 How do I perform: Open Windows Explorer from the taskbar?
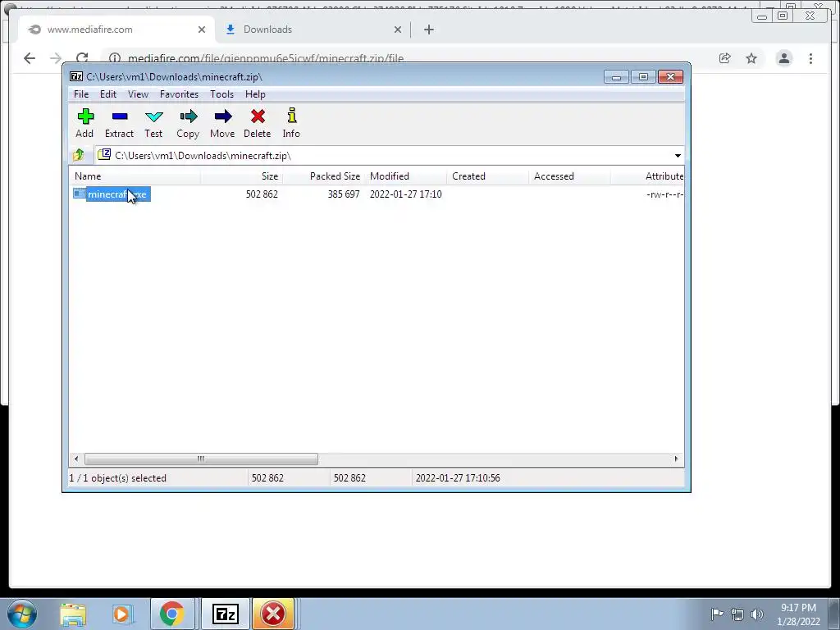coord(73,614)
